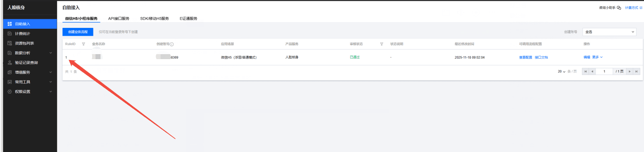The height and width of the screenshot is (152, 644).
Task: Click 查看配置 link
Action: tap(526, 57)
